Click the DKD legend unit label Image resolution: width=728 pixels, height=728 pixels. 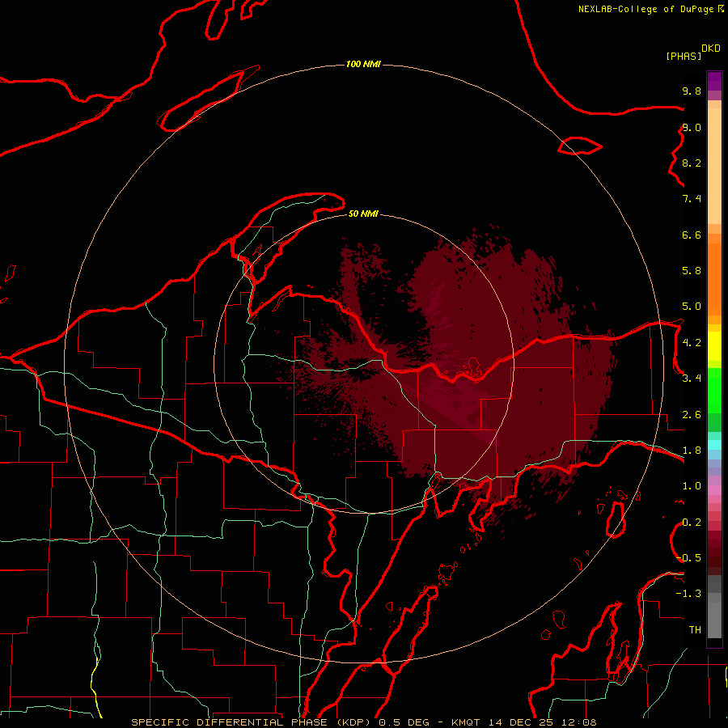[x=711, y=49]
